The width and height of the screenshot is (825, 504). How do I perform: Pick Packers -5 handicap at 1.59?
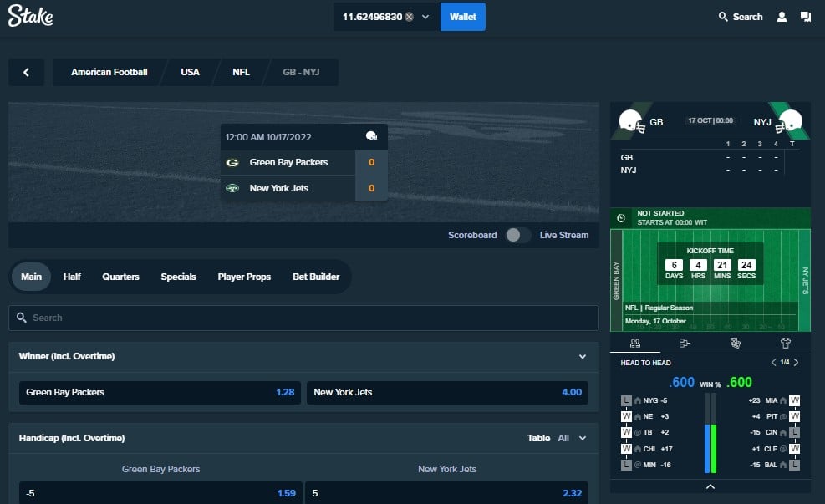coord(161,493)
